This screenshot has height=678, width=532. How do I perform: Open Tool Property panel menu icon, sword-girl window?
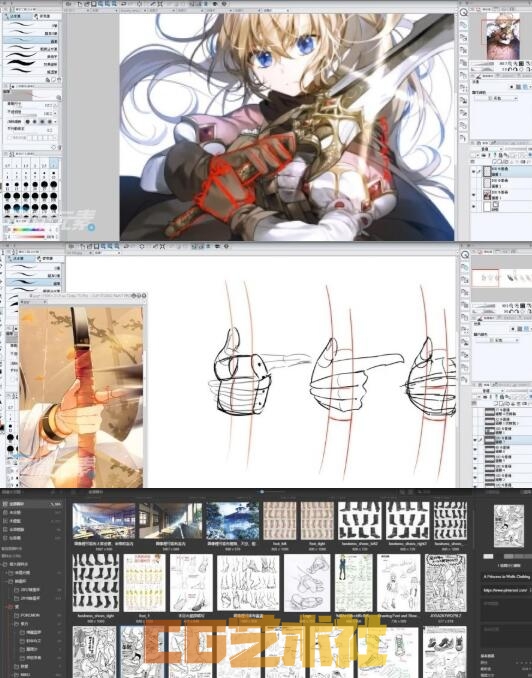(5, 86)
